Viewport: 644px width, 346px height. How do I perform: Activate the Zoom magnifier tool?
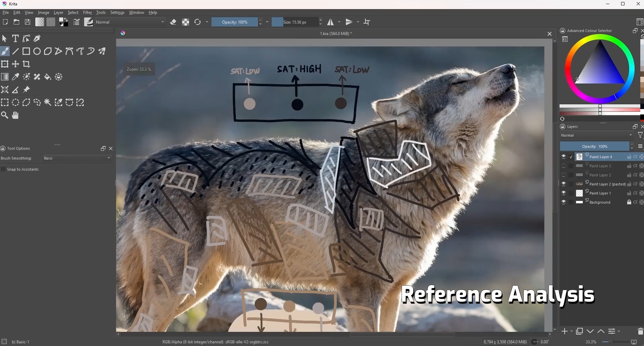pyautogui.click(x=5, y=115)
